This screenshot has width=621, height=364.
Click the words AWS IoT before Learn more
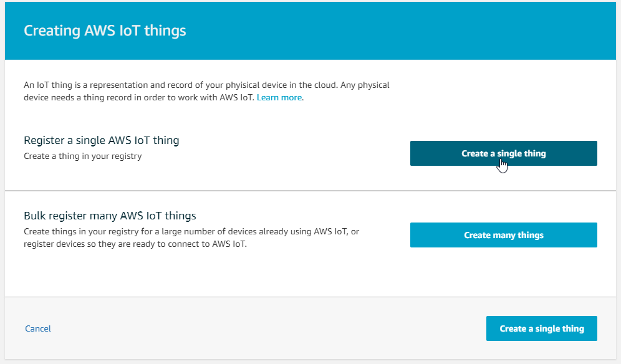pyautogui.click(x=236, y=97)
